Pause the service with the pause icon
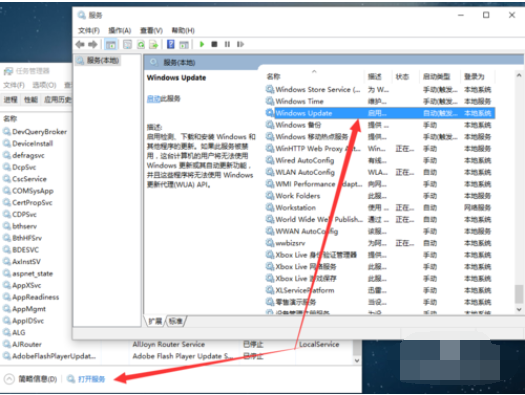Screen dimensions: 525x395 click(227, 44)
